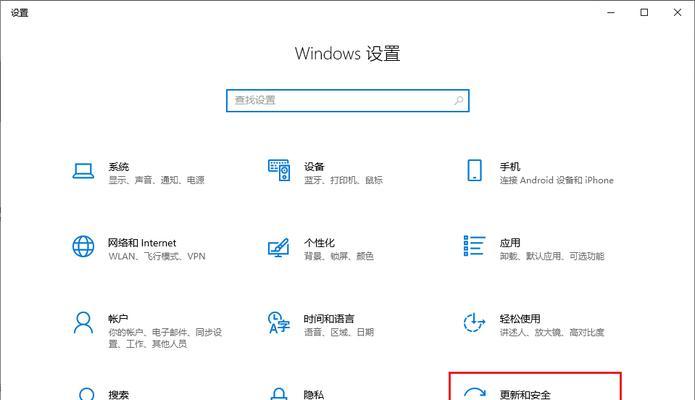Select the 网络和 Internet heading
695x400 pixels.
[x=142, y=243]
